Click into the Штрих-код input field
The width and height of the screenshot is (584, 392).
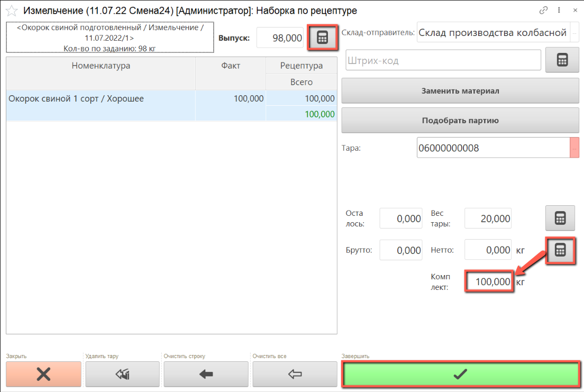click(443, 60)
